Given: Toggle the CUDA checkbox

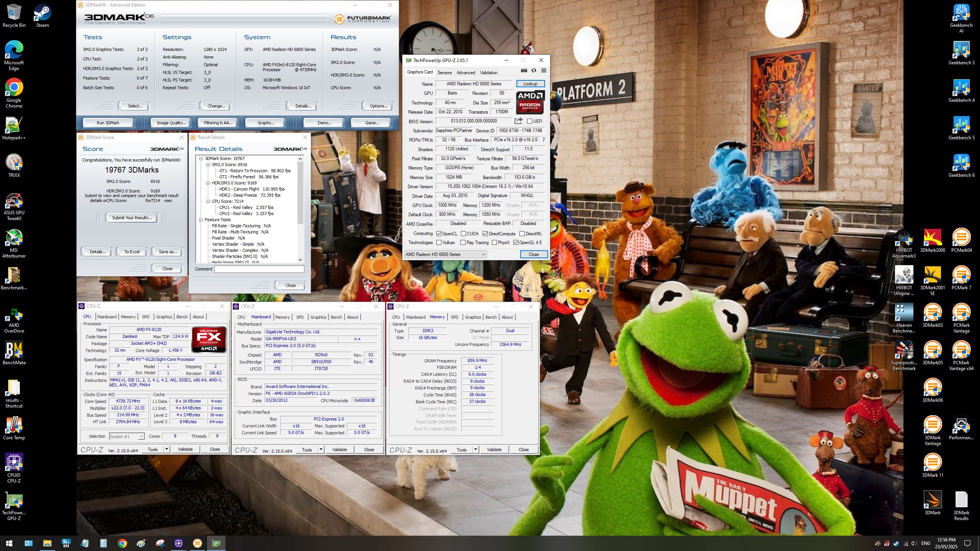Looking at the screenshot, I should point(463,234).
